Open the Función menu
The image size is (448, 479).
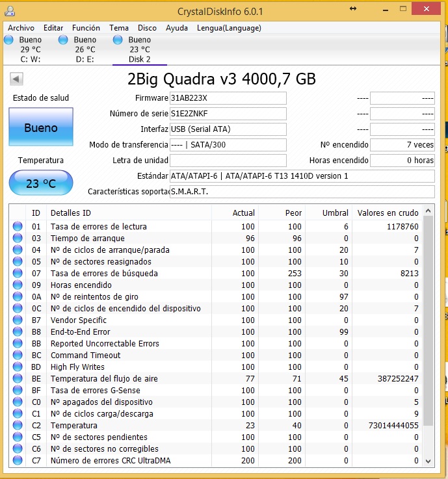(x=86, y=28)
